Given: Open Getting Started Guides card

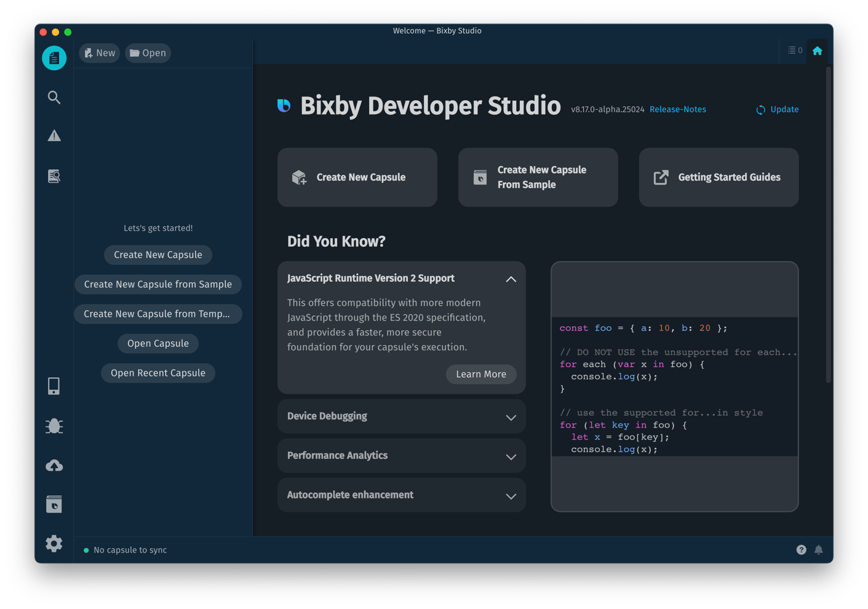Looking at the screenshot, I should [719, 177].
